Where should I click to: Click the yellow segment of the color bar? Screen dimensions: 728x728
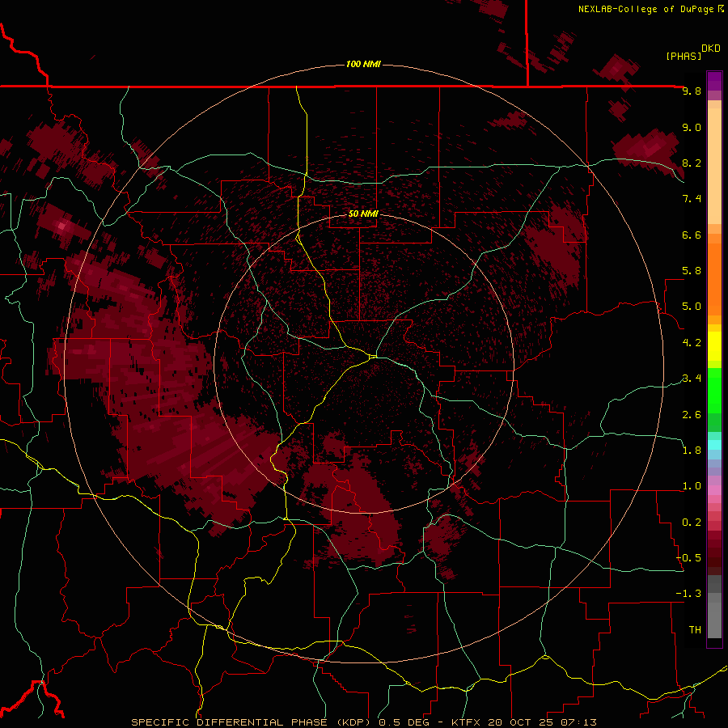click(714, 346)
